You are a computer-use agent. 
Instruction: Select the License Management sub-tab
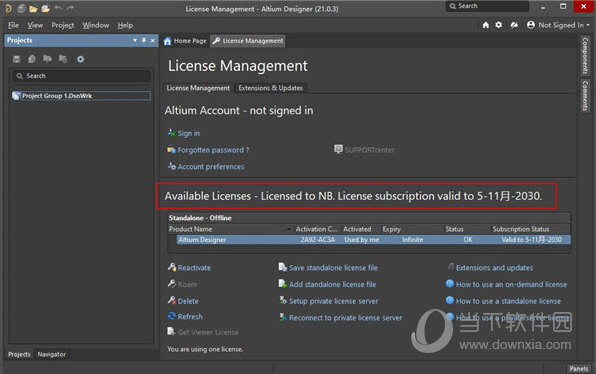(x=198, y=88)
